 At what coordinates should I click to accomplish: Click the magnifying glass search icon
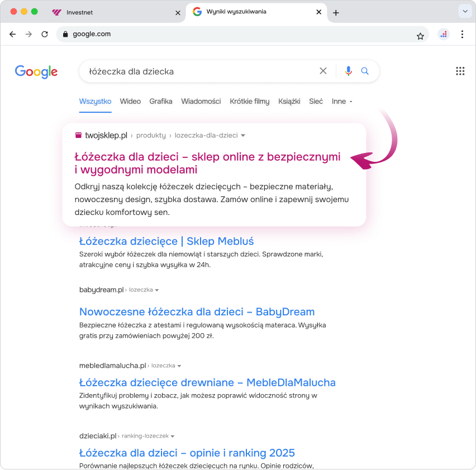click(365, 71)
